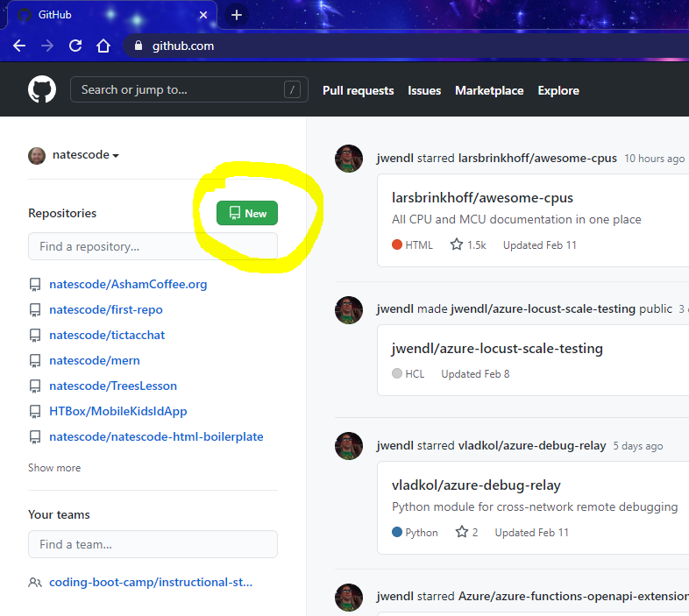Reload the page with the refresh icon

click(x=75, y=46)
